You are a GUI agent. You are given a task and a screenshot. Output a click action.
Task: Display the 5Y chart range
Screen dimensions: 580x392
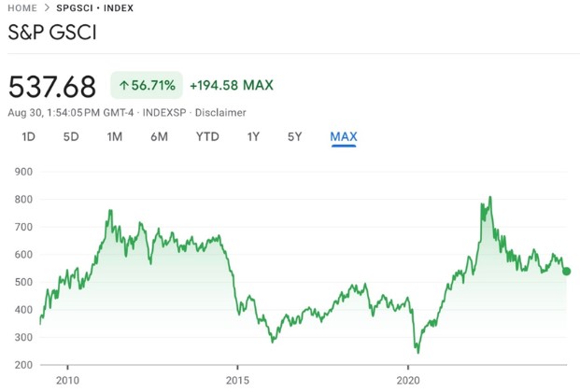coord(295,137)
